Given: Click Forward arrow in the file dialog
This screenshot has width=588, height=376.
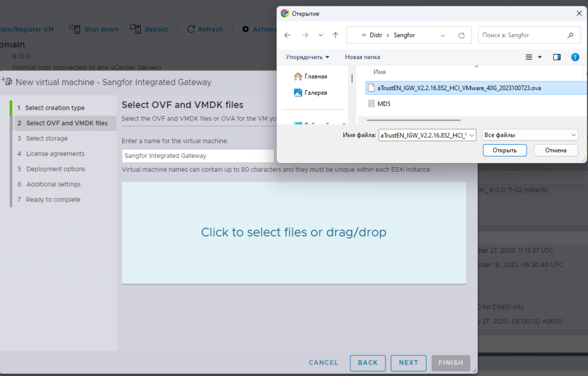Looking at the screenshot, I should (x=305, y=35).
